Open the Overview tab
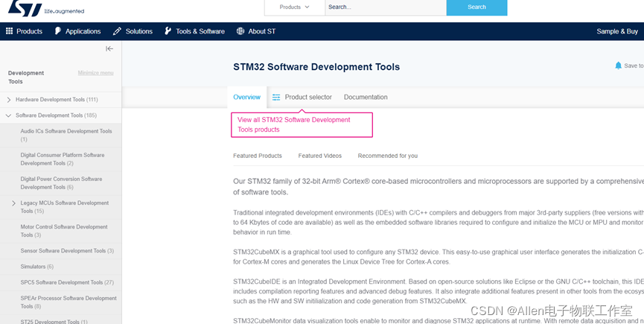Viewport: 644px width, 324px height. point(247,98)
